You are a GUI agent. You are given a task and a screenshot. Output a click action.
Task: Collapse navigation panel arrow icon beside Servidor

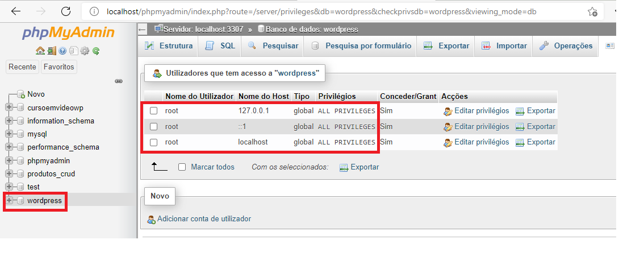coord(142,29)
